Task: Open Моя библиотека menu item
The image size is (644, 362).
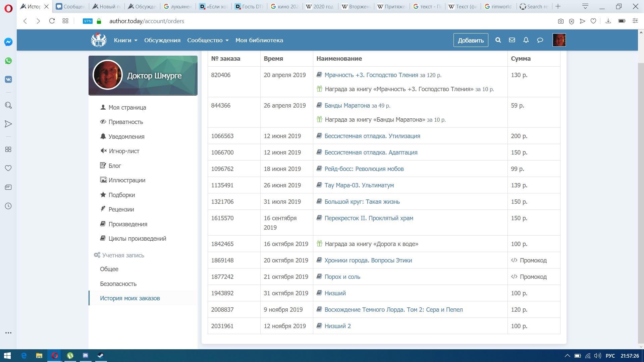Action: 259,40
